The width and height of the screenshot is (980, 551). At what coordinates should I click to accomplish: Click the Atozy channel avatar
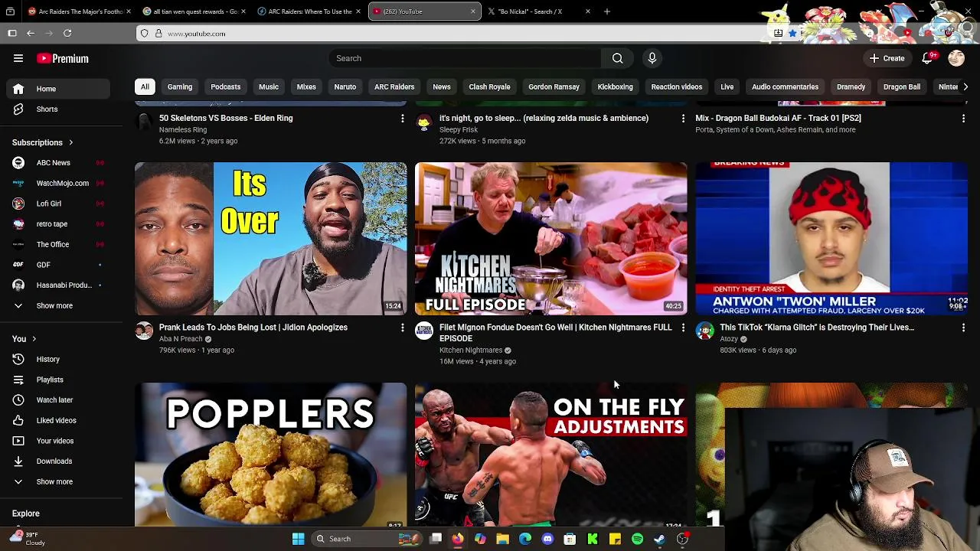click(704, 331)
